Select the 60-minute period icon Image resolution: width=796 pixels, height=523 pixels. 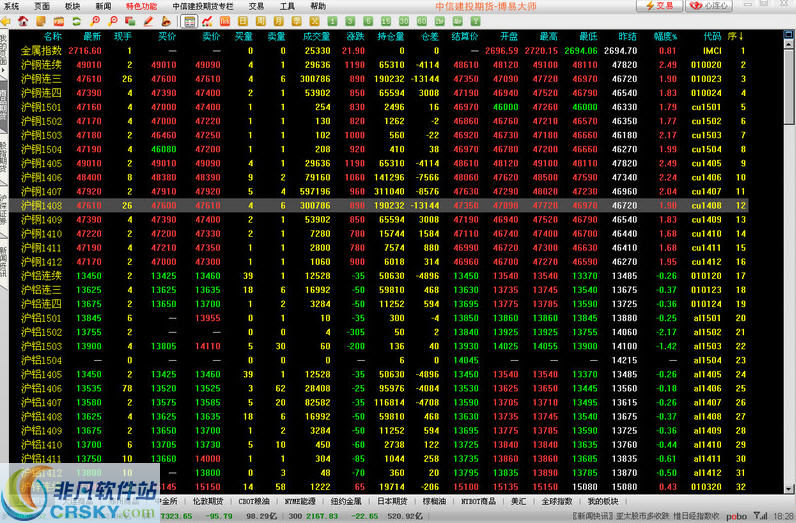421,21
